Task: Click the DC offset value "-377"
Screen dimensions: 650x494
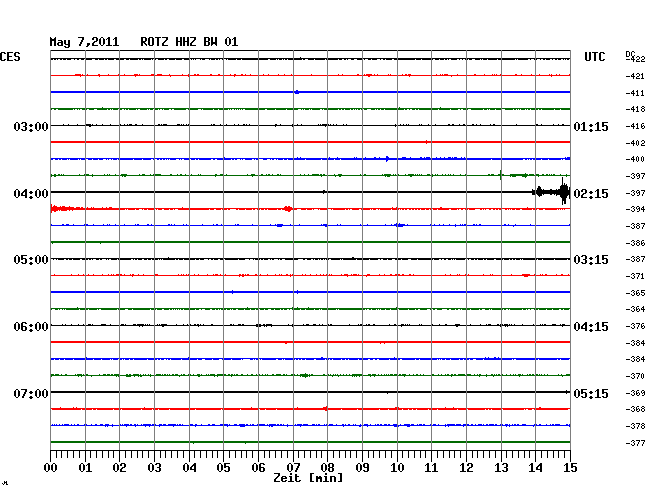Action: [x=635, y=443]
